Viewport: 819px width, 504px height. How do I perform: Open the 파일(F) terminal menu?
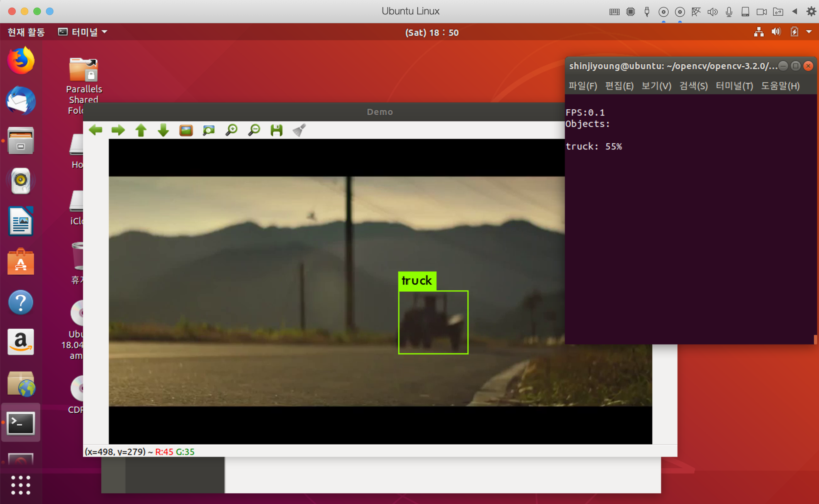point(582,86)
